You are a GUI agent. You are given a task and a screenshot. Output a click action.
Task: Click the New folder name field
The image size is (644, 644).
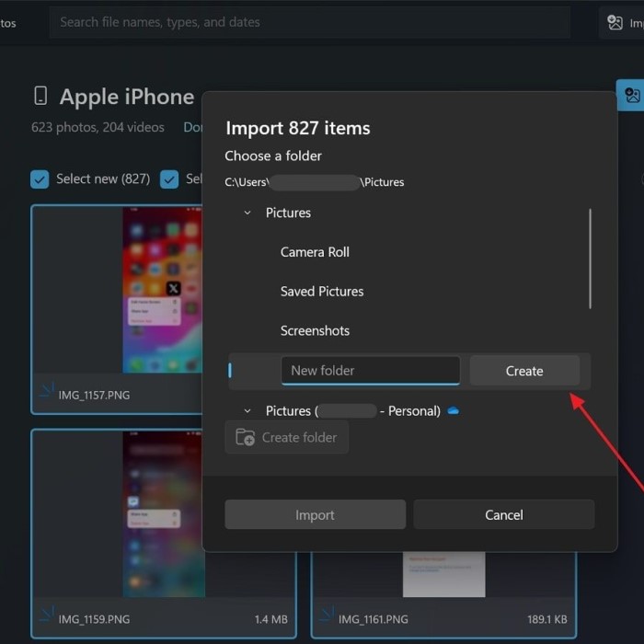coord(371,371)
